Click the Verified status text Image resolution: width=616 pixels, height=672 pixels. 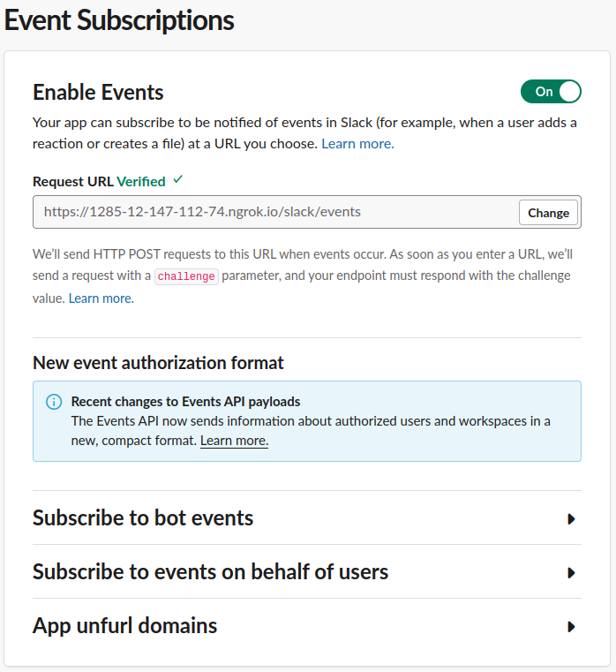click(141, 182)
